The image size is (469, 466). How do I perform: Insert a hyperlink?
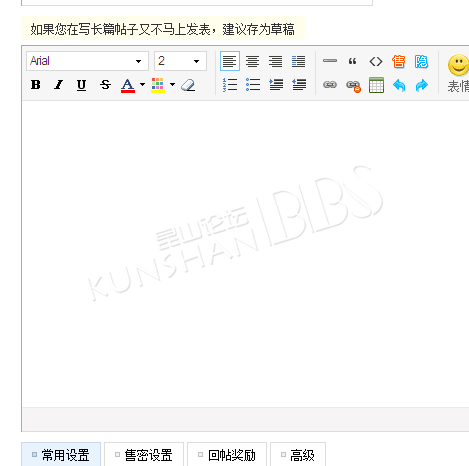point(330,85)
